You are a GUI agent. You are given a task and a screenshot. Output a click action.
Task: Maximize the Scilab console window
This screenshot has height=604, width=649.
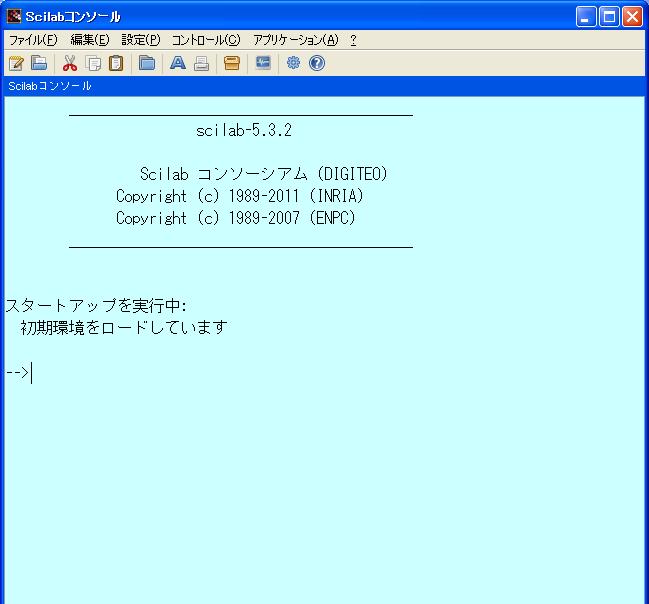tap(610, 16)
